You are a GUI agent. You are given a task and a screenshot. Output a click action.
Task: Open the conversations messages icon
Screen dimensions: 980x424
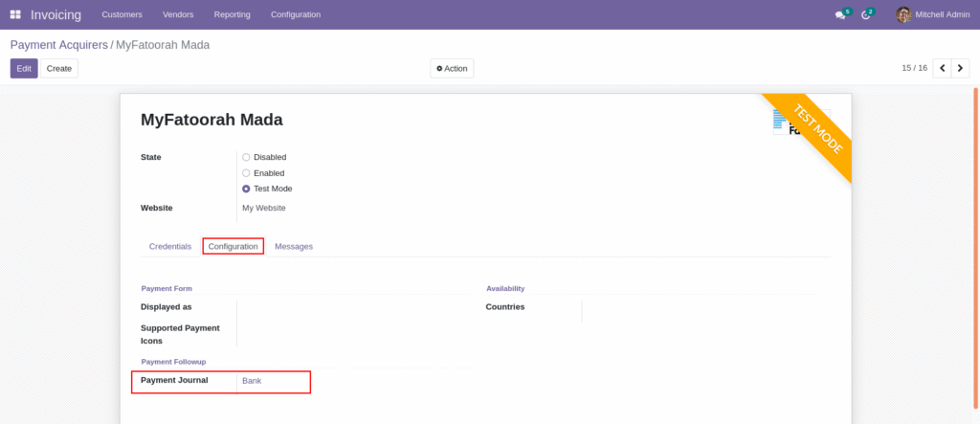coord(840,14)
